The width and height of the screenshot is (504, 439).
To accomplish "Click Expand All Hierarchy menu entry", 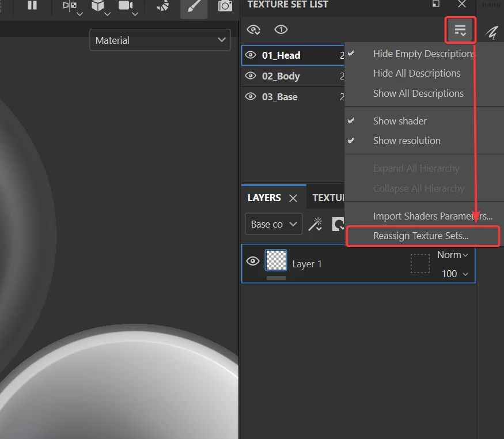I will click(425, 168).
